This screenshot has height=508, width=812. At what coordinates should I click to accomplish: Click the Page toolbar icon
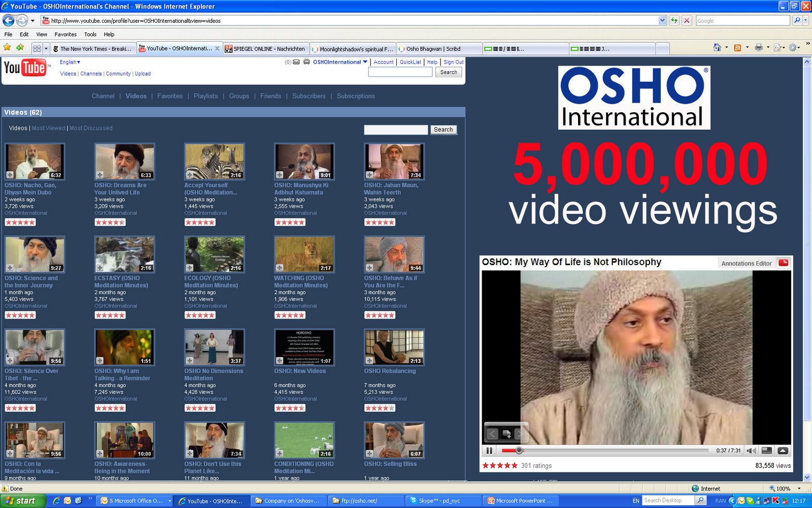(777, 47)
